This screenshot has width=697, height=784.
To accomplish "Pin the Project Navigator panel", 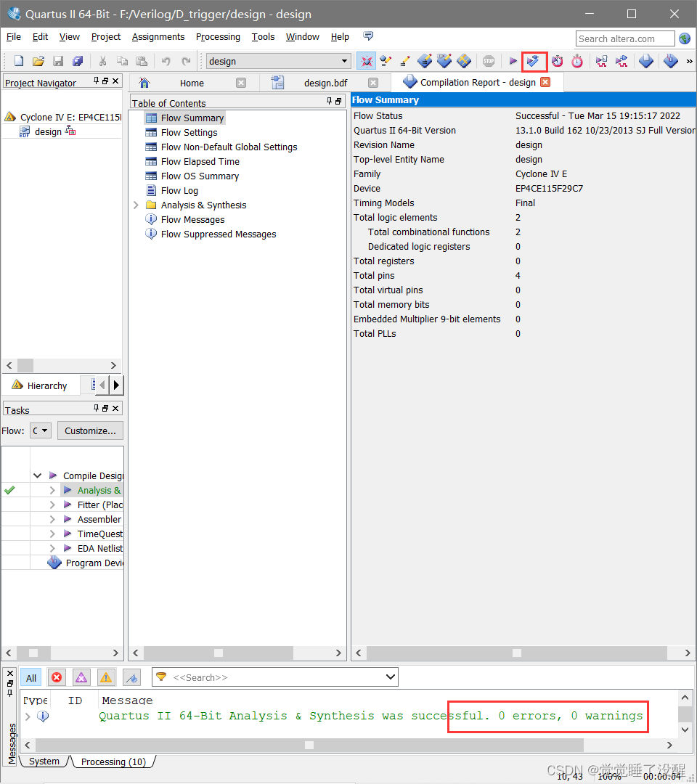I will [x=96, y=81].
